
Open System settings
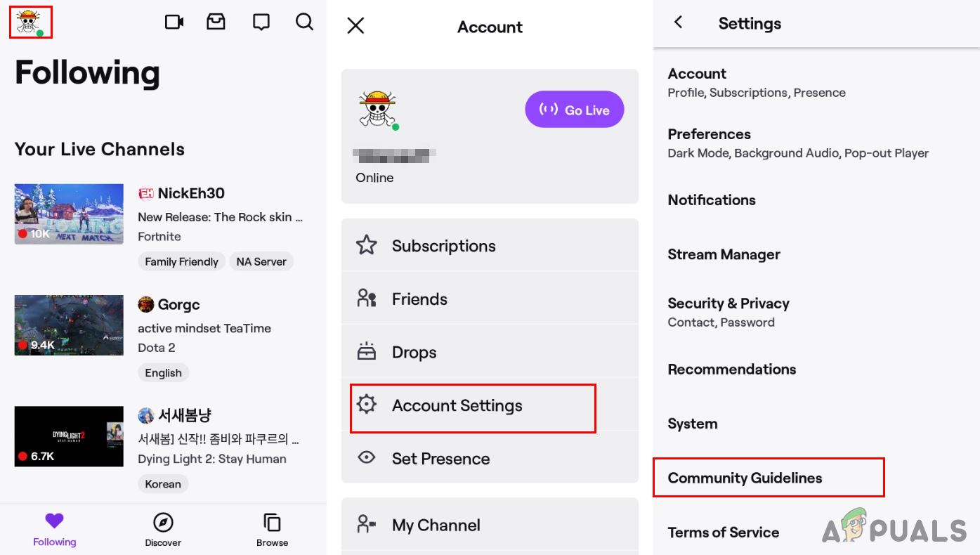[816, 424]
